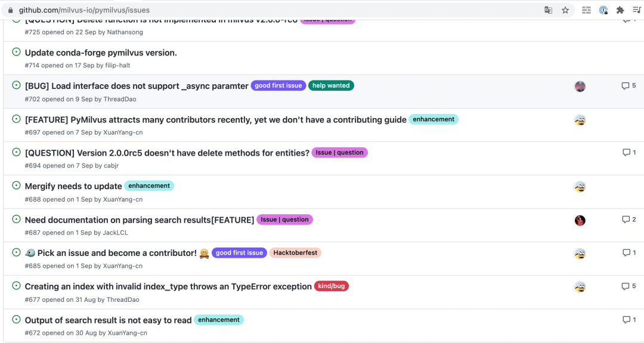Click assignee avatar on issue #687
This screenshot has width=644, height=343.
[580, 221]
